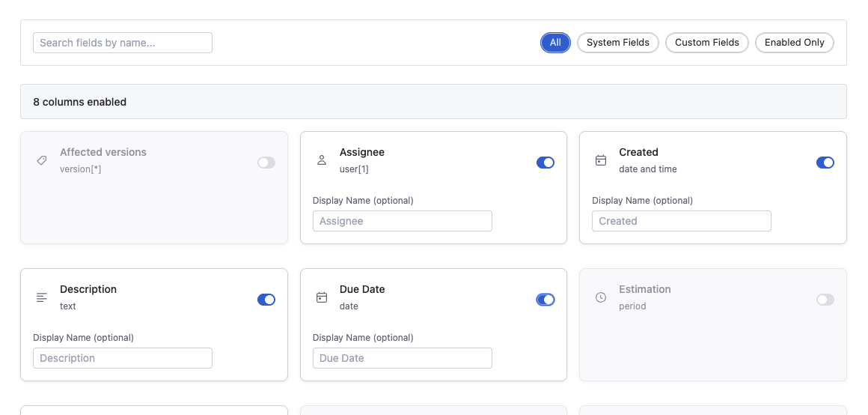868x415 pixels.
Task: Click the user icon on Assignee card
Action: [322, 160]
